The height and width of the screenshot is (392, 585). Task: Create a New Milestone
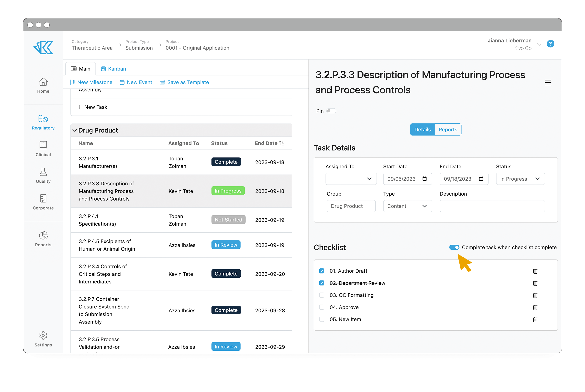91,82
